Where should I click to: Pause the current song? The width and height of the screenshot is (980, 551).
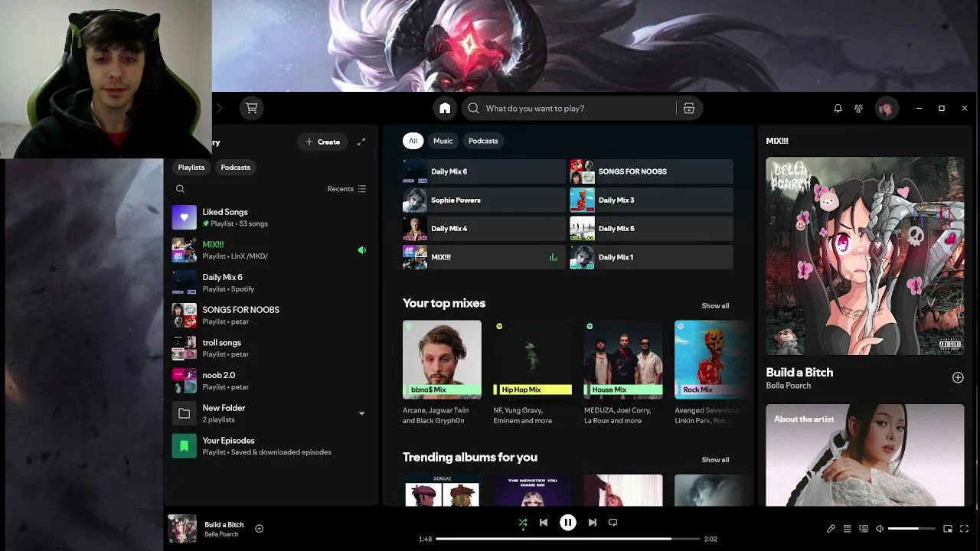click(x=567, y=522)
